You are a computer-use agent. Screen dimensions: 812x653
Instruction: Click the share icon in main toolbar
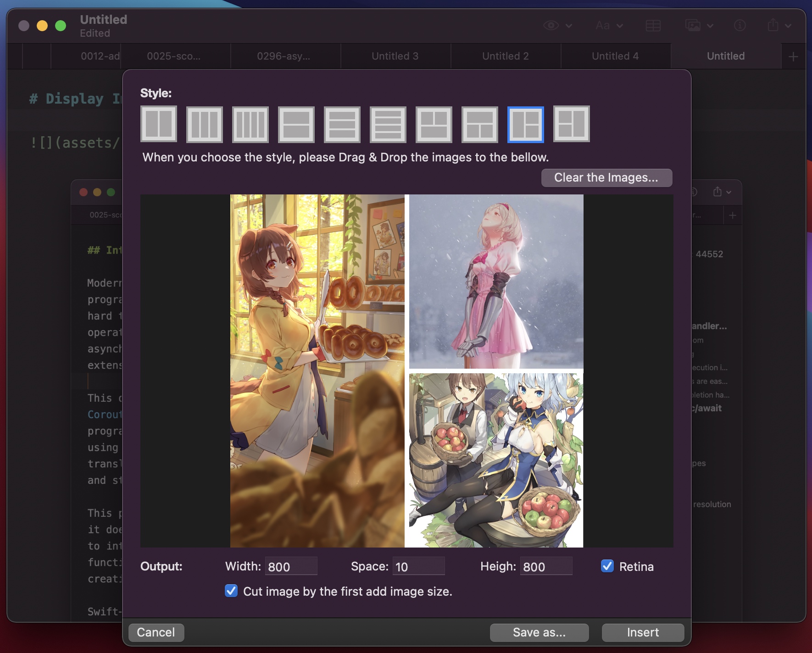coord(773,25)
